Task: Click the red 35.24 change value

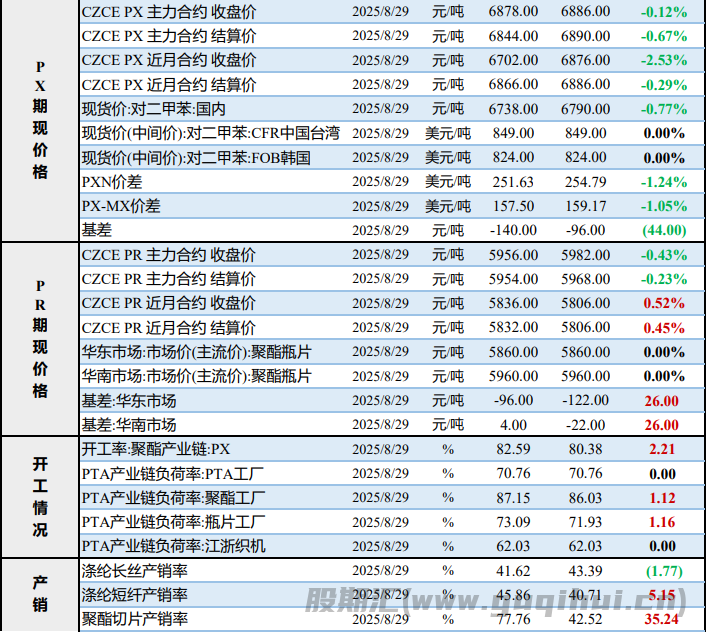Action: click(664, 620)
